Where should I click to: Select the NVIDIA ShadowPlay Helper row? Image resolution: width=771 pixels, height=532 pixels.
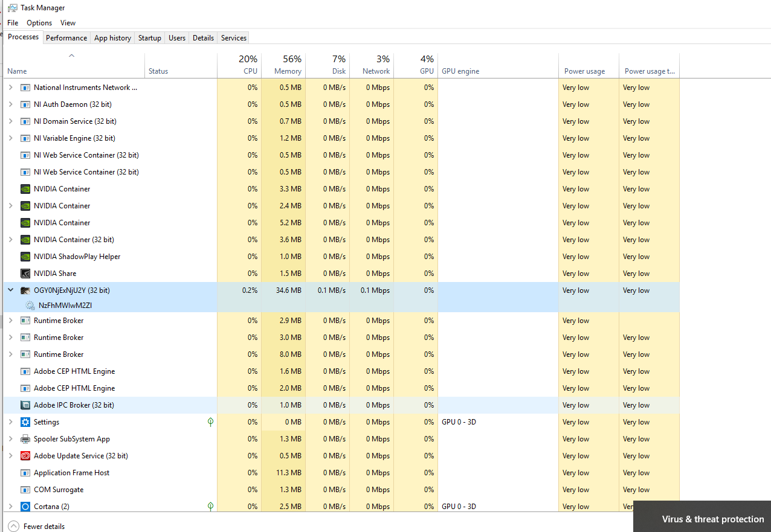point(341,257)
